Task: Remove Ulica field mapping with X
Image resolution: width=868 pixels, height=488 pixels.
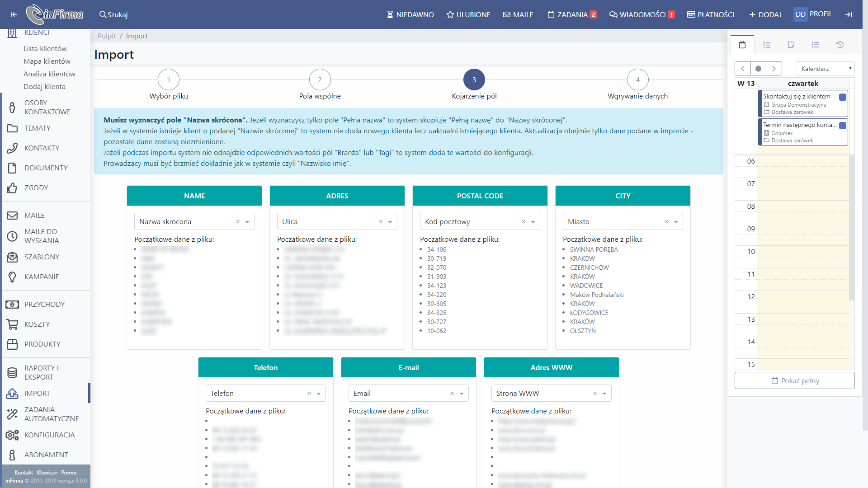Action: point(380,221)
